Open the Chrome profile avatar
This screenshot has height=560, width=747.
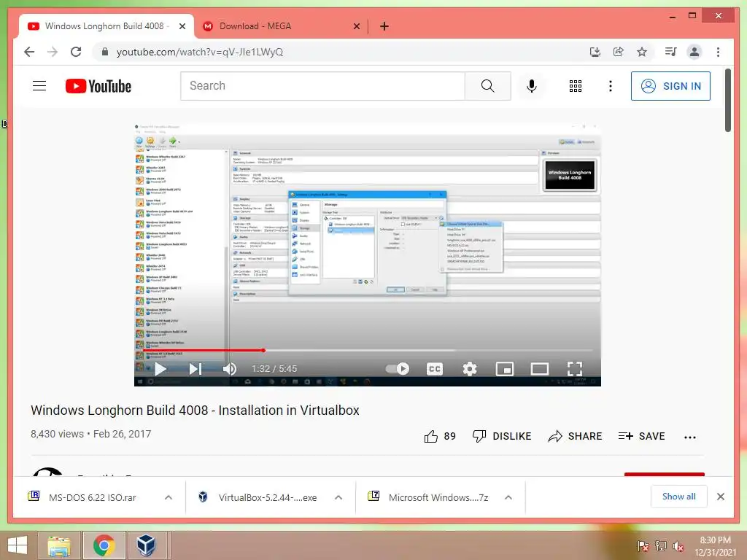point(694,52)
